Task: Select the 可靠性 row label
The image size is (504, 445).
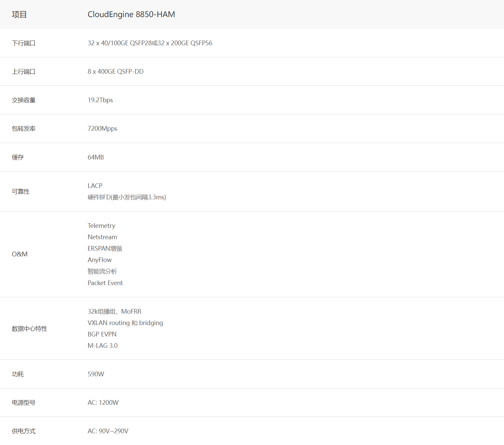Action: tap(20, 192)
